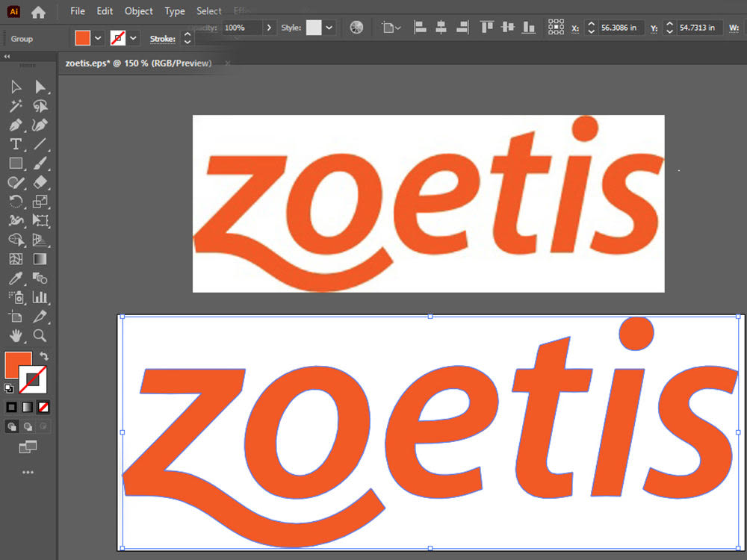Viewport: 747px width, 560px height.
Task: Open the Type menu
Action: pyautogui.click(x=174, y=11)
